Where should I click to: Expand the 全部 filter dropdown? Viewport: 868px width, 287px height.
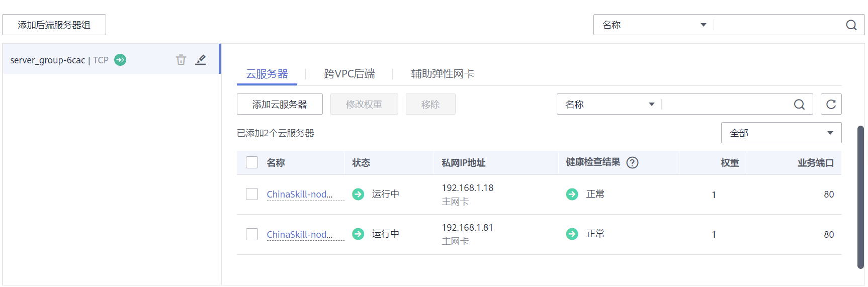tap(781, 133)
